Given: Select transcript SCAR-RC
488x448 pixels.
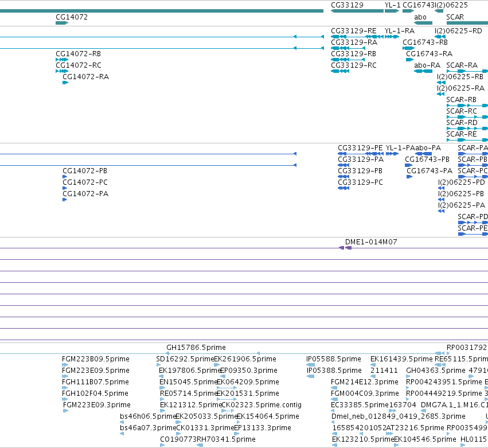Looking at the screenshot, I should (467, 117).
